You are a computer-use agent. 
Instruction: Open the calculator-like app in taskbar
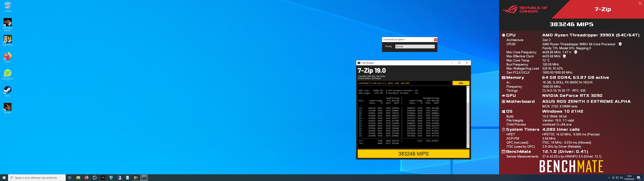127,177
